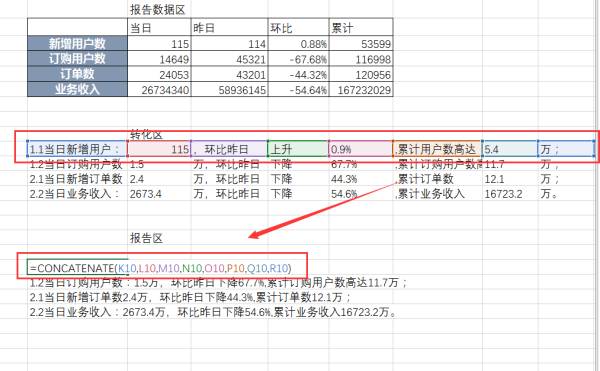Viewport: 600px width, 371px height.
Task: Select the 0.9% cell in conversion area
Action: (x=361, y=149)
